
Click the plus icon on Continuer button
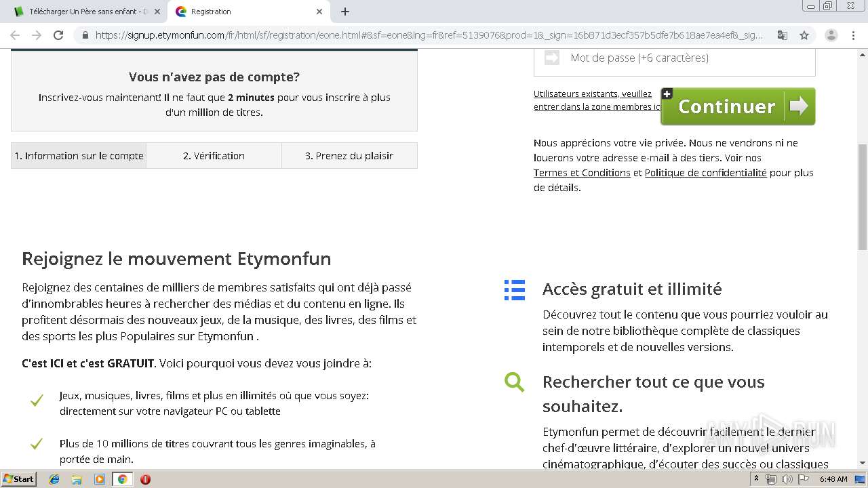point(667,94)
